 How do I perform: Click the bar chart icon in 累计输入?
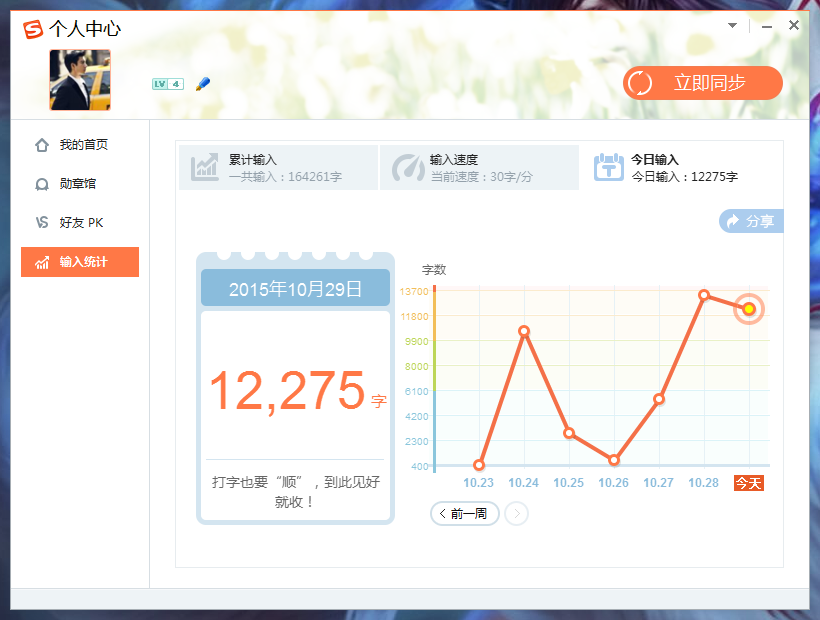pos(204,167)
